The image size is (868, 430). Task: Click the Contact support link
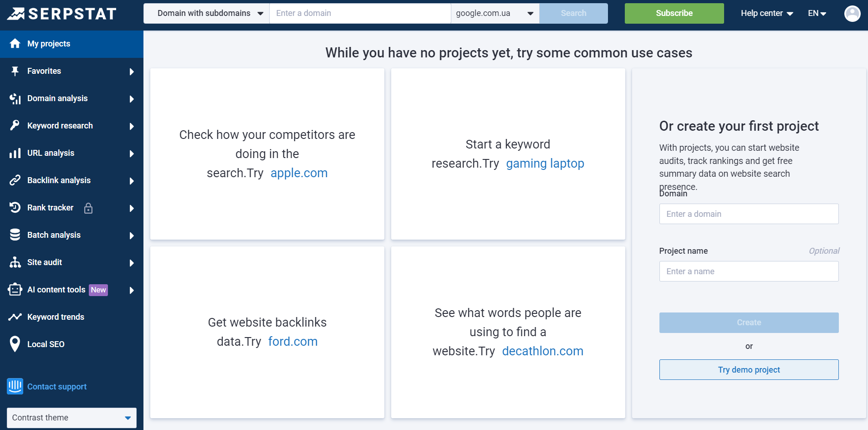tap(57, 387)
